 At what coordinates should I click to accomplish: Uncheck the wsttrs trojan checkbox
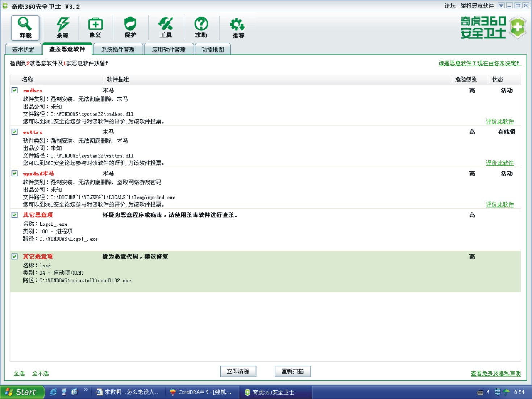point(14,132)
